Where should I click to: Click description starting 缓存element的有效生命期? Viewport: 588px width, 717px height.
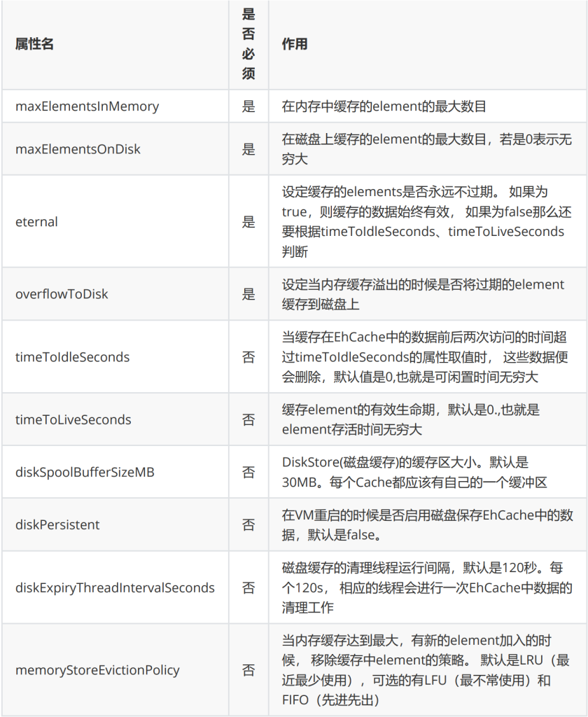[x=411, y=420]
